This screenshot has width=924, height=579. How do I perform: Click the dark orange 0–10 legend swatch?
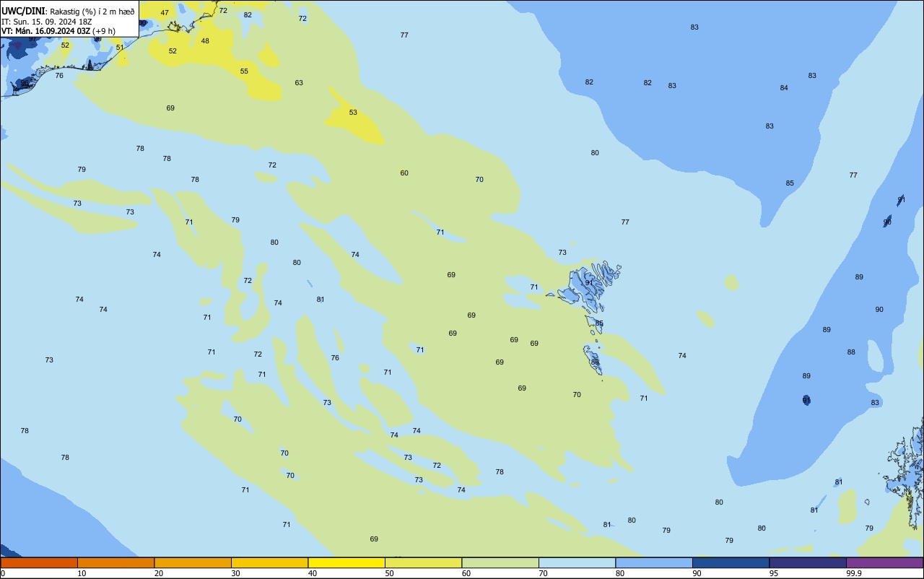pos(39,562)
